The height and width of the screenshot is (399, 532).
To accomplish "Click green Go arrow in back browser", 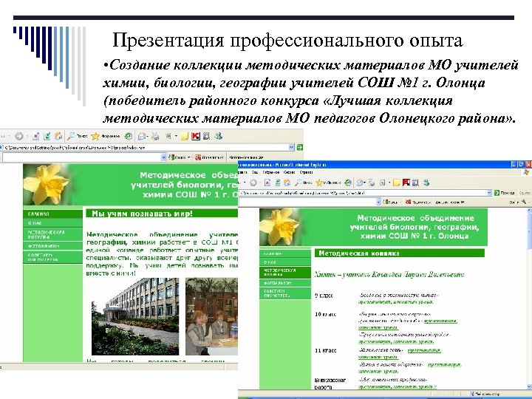I will pos(299,147).
